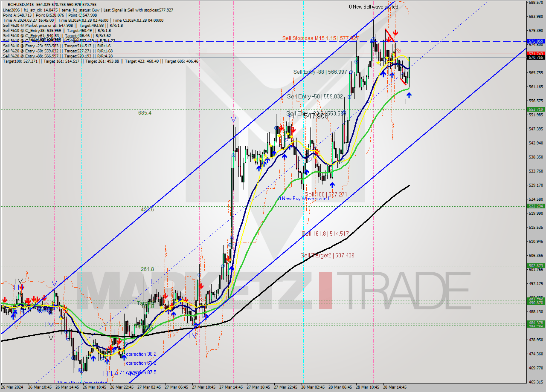This screenshot has height=392, width=546.
Task: Select the 'Sell 100 | 527.271' label
Action: point(326,195)
